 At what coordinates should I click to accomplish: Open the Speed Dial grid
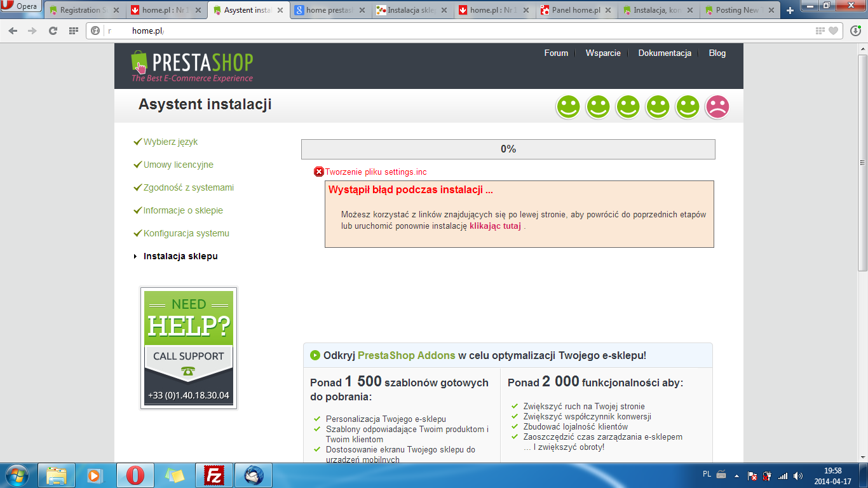coord(74,30)
